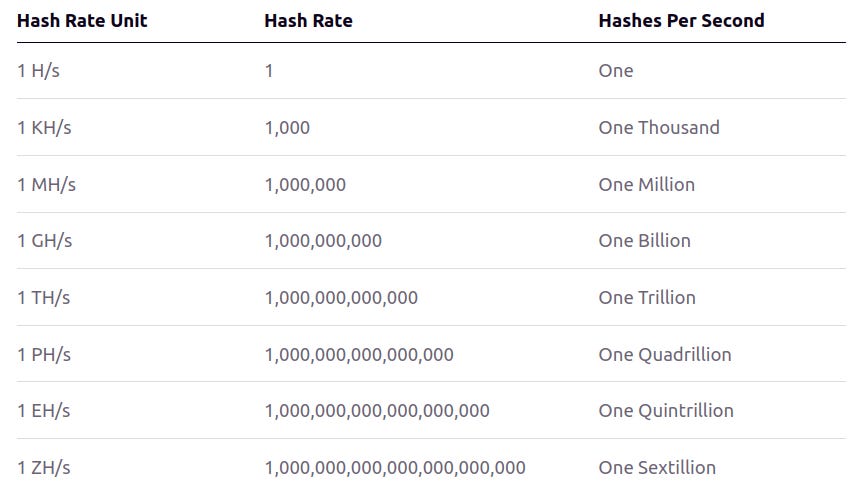867x492 pixels.
Task: Select the 1 PH/s unit cell
Action: coord(44,355)
